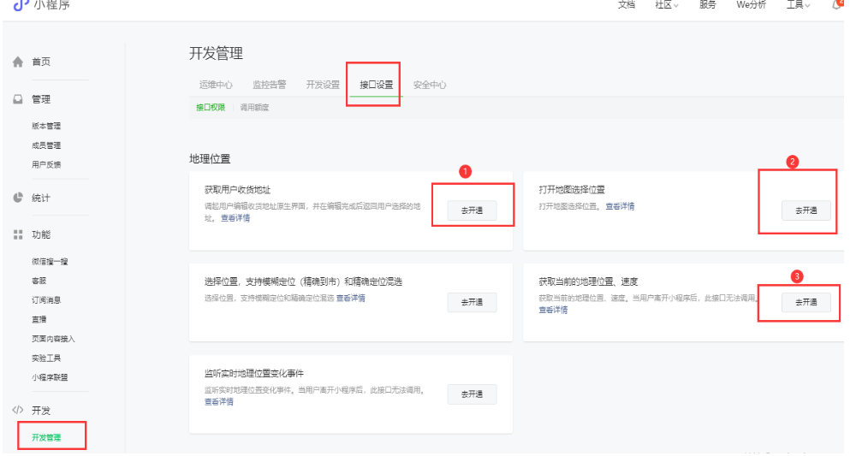Enable 获取当前的地理位置、速度 via 去开通
Viewport: 868px width, 456px height.
click(x=806, y=302)
